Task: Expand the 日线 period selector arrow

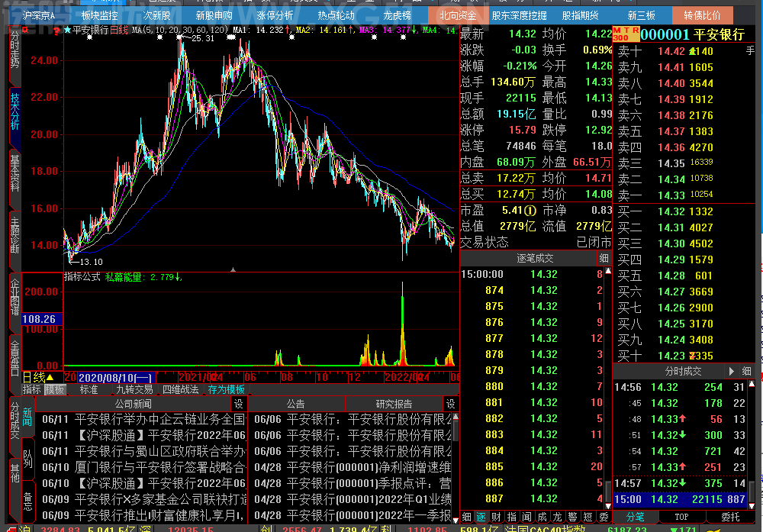Action: [50, 377]
